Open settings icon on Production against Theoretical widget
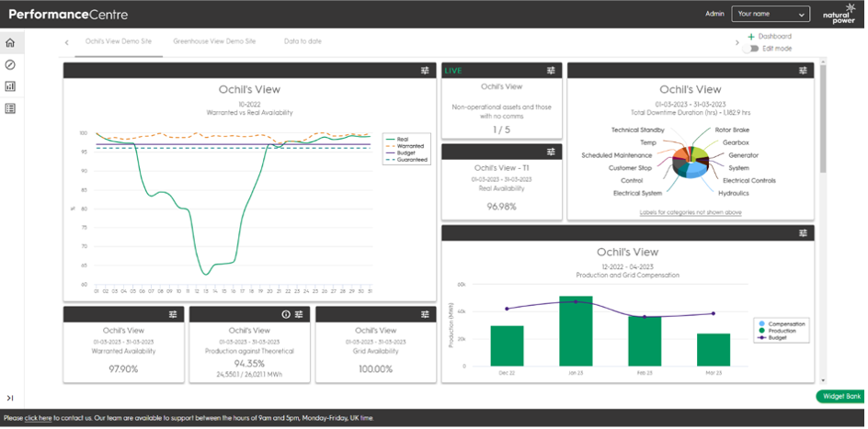 pos(299,314)
